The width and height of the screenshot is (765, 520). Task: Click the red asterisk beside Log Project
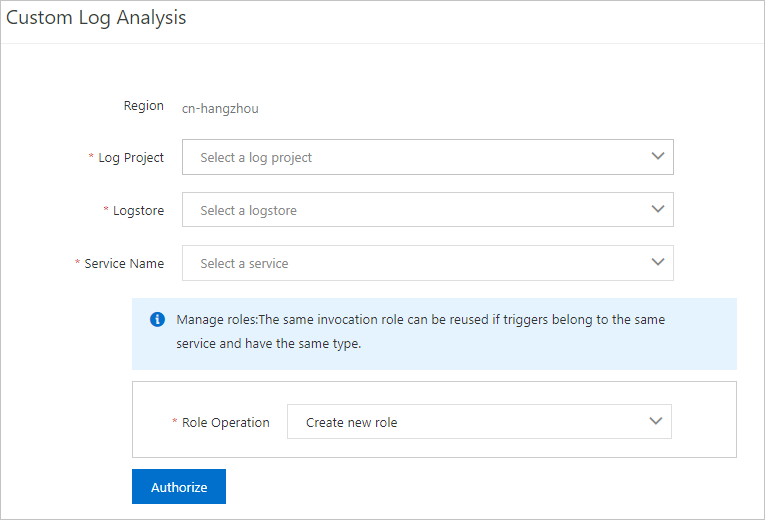92,158
